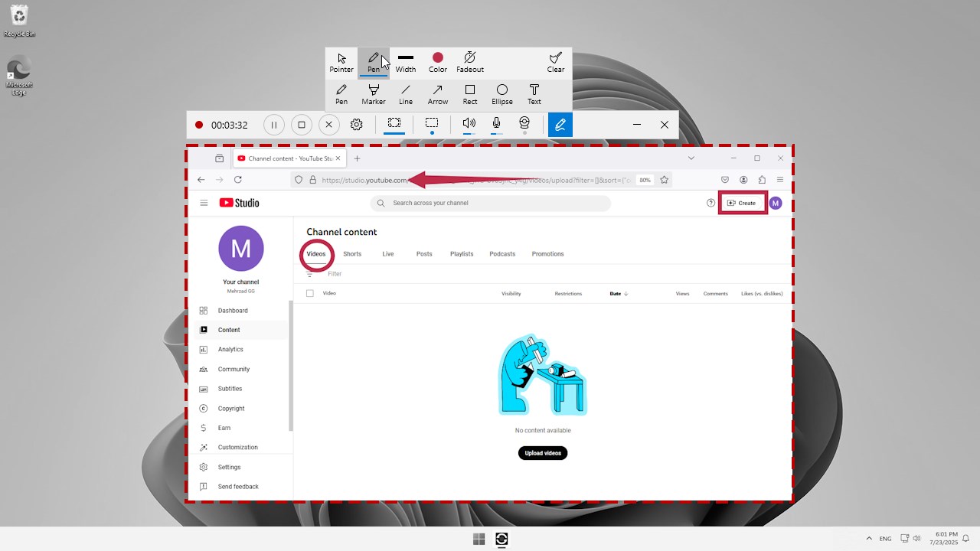Viewport: 980px width, 551px height.
Task: Select the Pointer tool in annotation toolbar
Action: (x=341, y=62)
